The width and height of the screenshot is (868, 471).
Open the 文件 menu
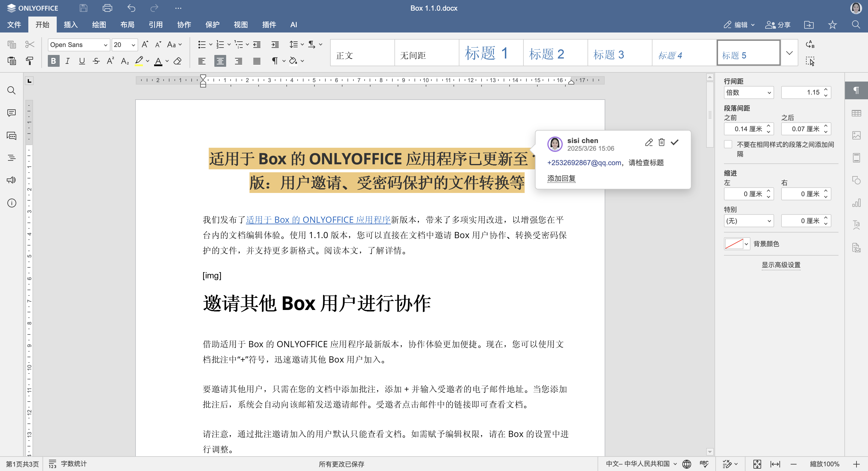(x=14, y=25)
